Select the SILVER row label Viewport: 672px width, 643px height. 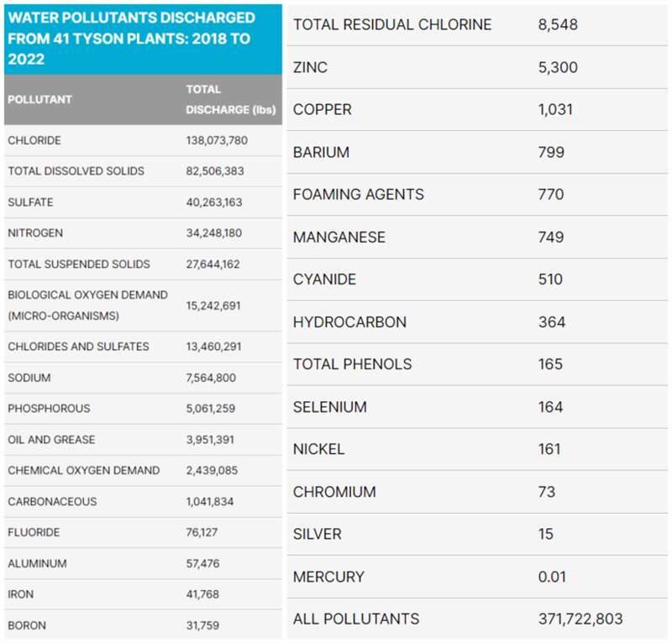coord(318,534)
